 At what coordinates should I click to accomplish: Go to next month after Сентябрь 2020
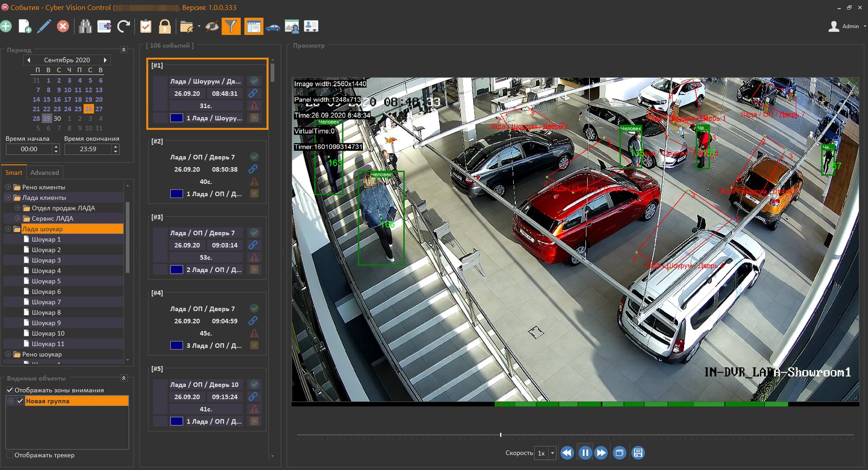pyautogui.click(x=105, y=60)
